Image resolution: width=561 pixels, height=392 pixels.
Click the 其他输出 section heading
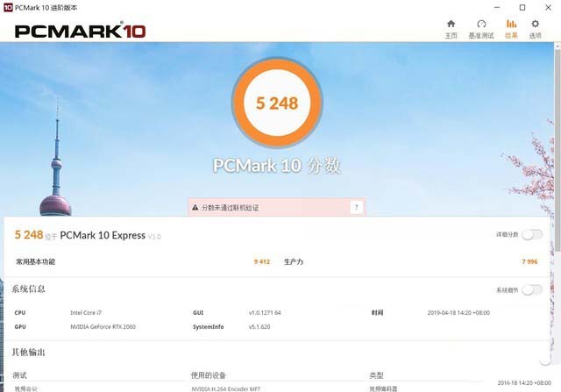pyautogui.click(x=28, y=353)
